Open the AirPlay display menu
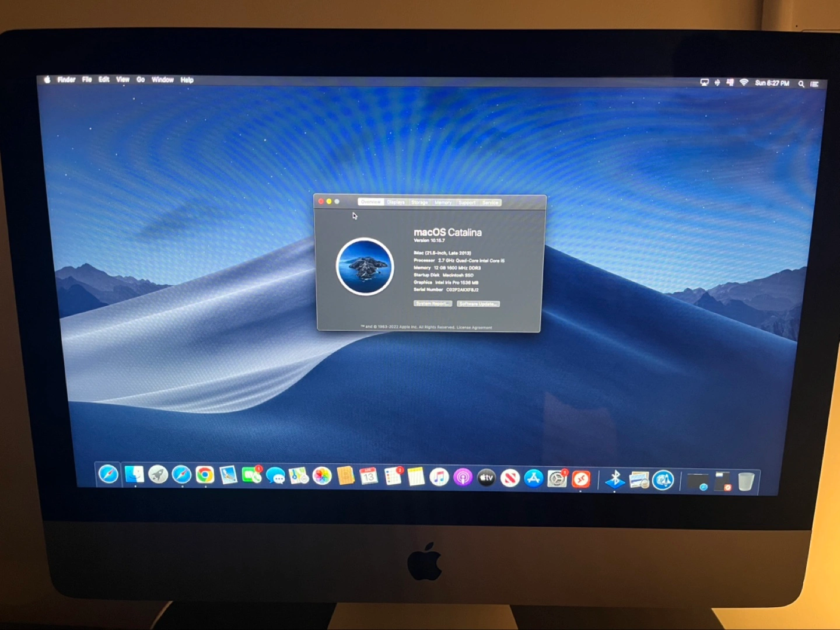 704,83
